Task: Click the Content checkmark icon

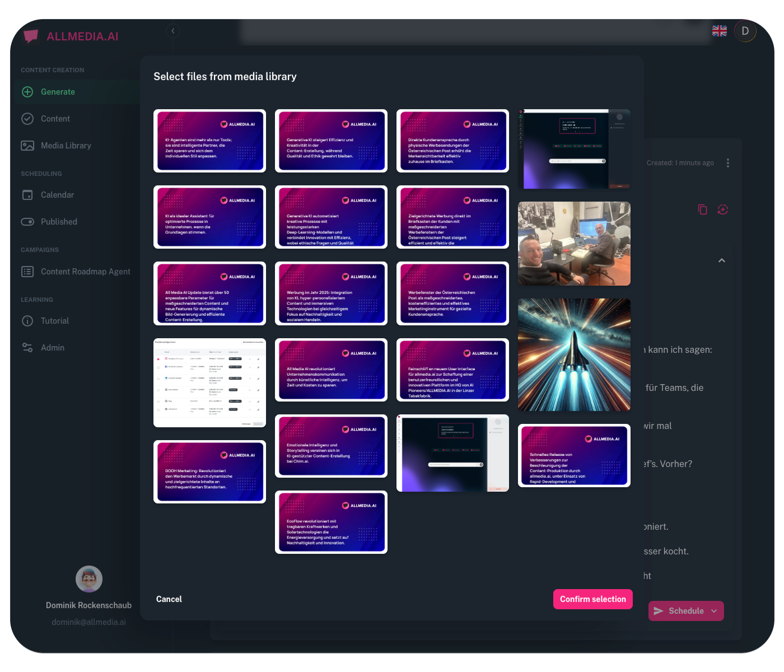Action: point(27,119)
